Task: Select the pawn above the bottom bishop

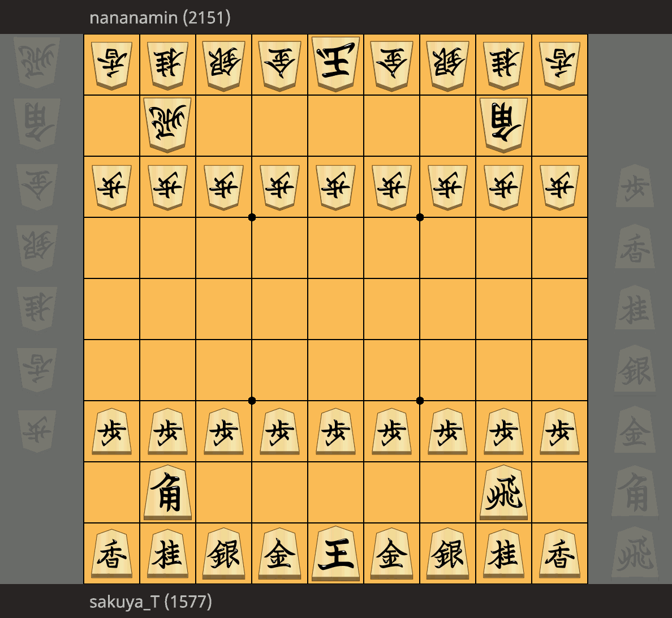Action: [167, 431]
